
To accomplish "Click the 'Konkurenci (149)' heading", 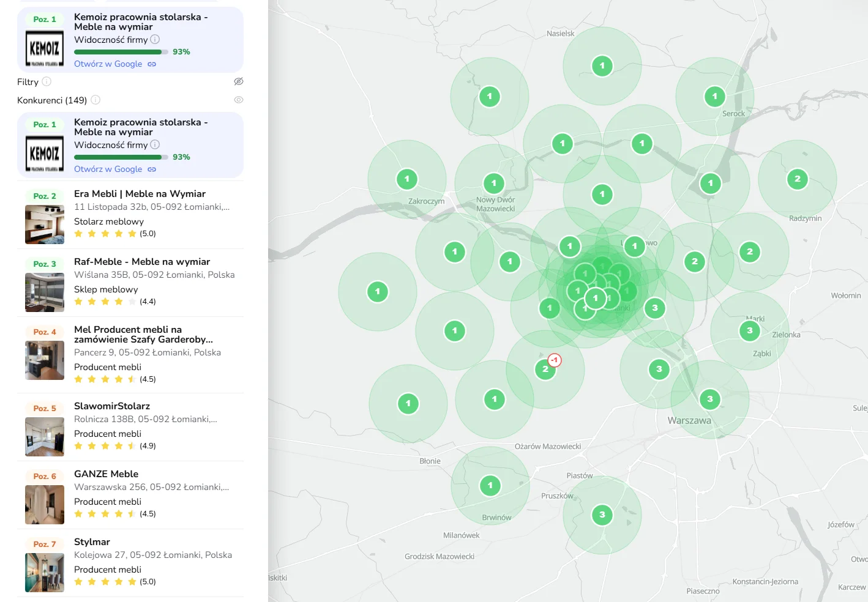I will click(x=52, y=100).
